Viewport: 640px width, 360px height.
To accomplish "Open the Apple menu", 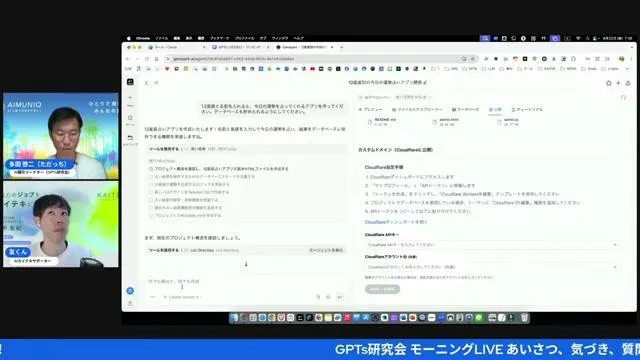I will 129,38.
